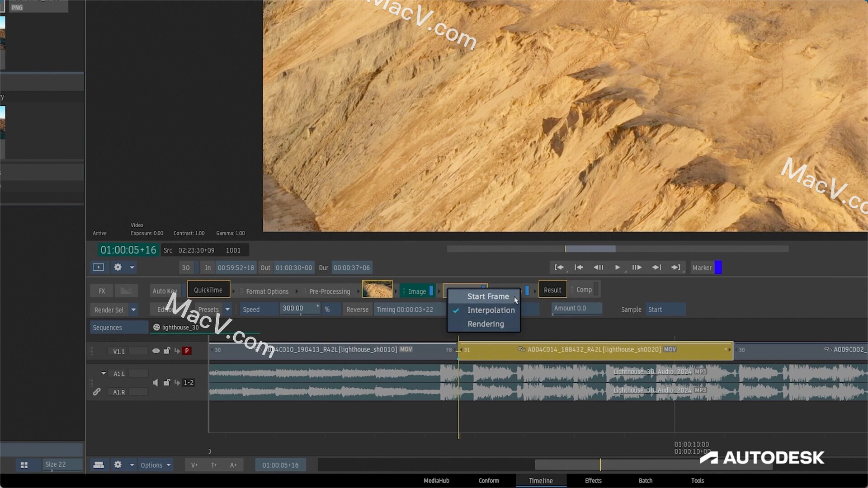Click the FX icon in toolbar
The height and width of the screenshot is (488, 868).
[x=102, y=291]
